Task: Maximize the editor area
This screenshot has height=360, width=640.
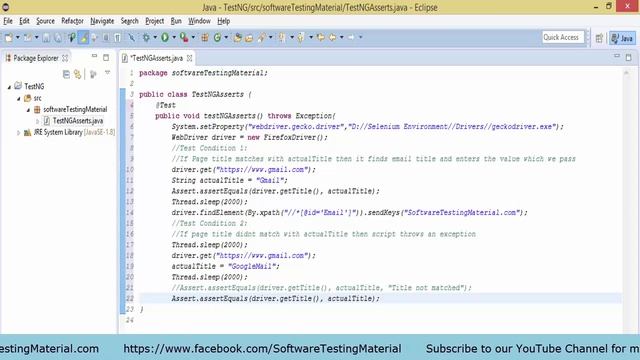Action: click(629, 58)
